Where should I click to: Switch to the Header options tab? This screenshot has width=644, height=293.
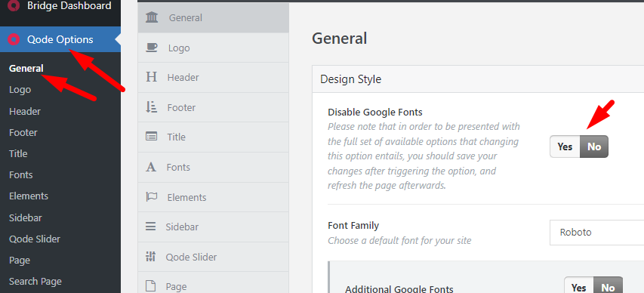pyautogui.click(x=213, y=77)
